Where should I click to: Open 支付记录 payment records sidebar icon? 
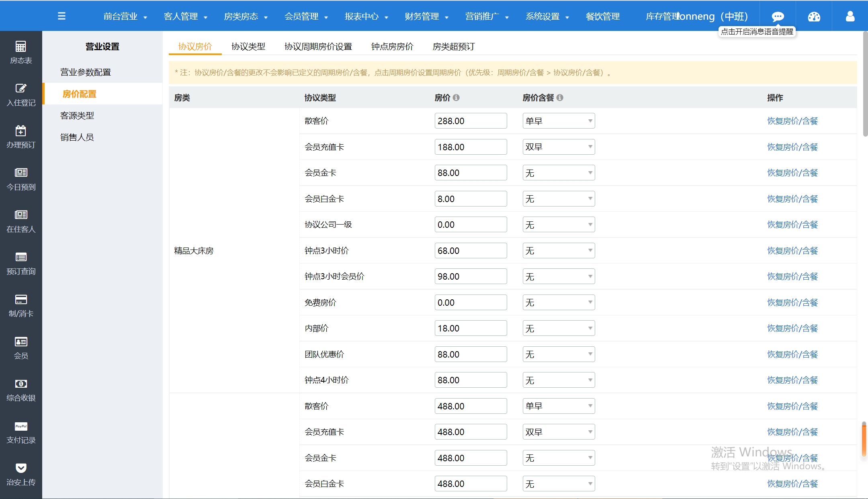[x=21, y=432]
